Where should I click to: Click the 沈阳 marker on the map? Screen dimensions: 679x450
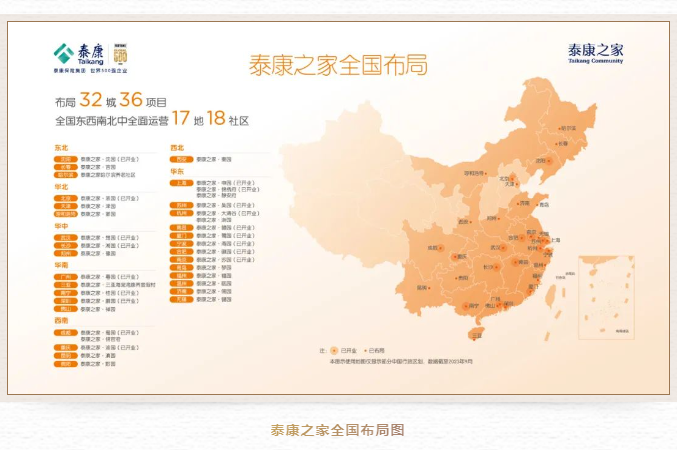click(549, 161)
